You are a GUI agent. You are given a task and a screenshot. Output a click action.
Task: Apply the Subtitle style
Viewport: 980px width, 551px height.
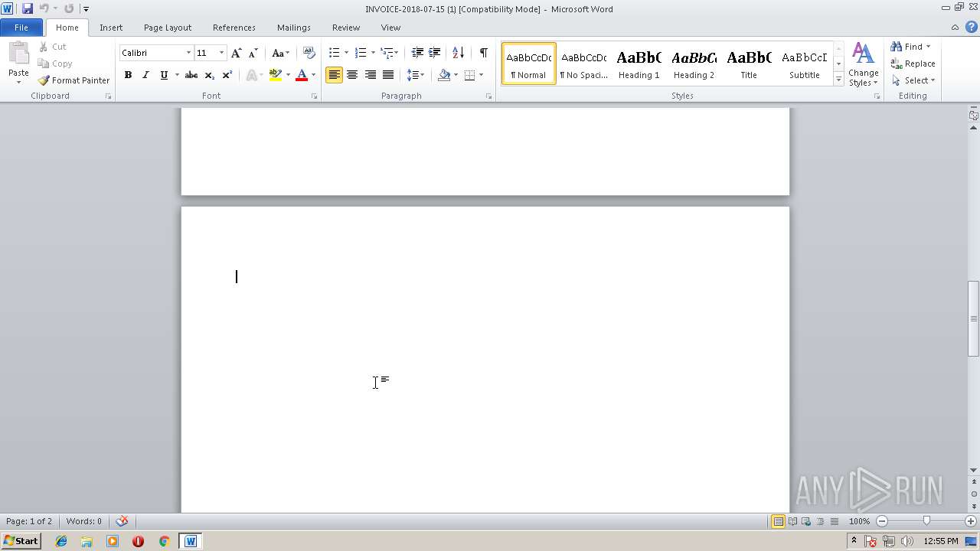(x=804, y=64)
